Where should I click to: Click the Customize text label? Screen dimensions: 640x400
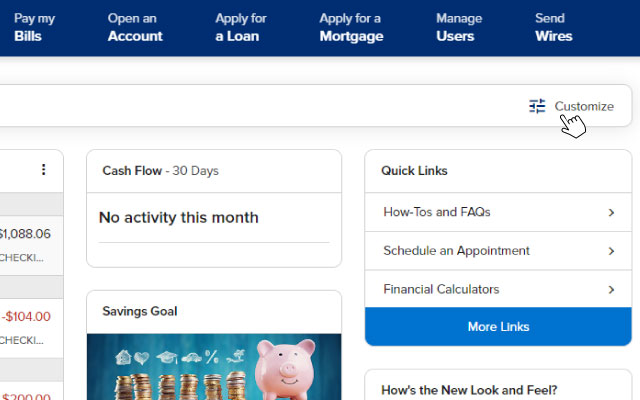click(x=584, y=106)
